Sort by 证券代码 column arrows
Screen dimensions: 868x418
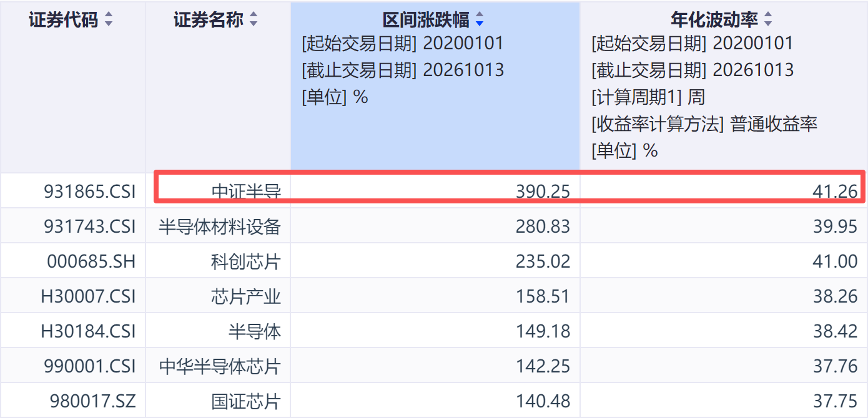click(109, 20)
